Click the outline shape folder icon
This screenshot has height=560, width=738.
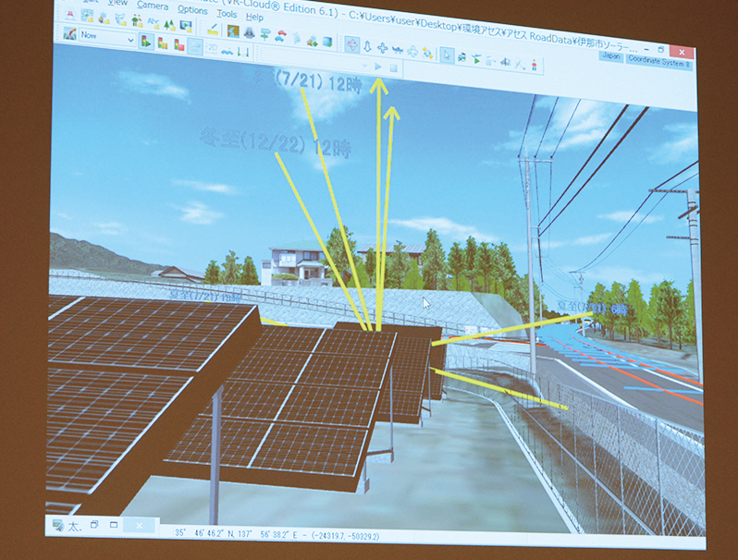coord(120,19)
